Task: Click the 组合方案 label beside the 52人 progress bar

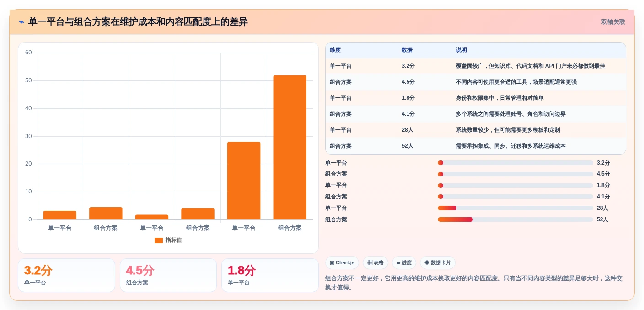Action: point(336,219)
